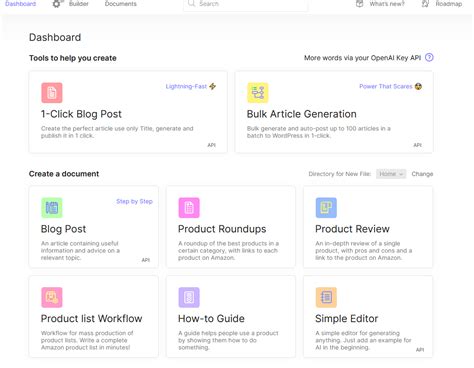Click API tag on Bulk Article Generation
Image resolution: width=474 pixels, height=368 pixels.
(x=418, y=145)
